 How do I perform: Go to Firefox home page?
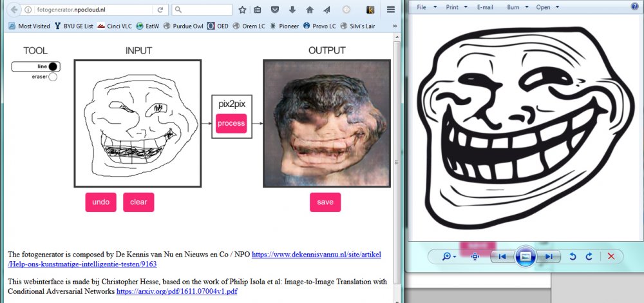(310, 10)
